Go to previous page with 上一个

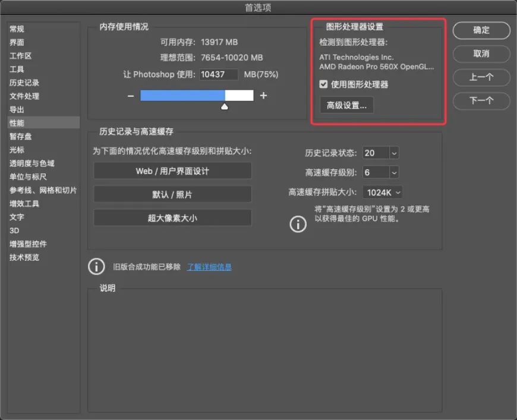pyautogui.click(x=481, y=77)
